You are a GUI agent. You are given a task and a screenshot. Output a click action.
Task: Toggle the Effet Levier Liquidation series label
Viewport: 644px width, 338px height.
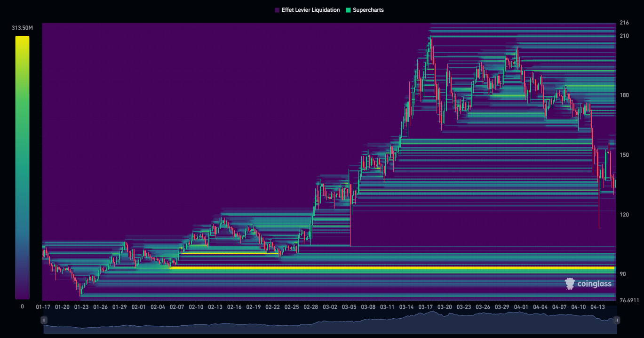pyautogui.click(x=310, y=10)
